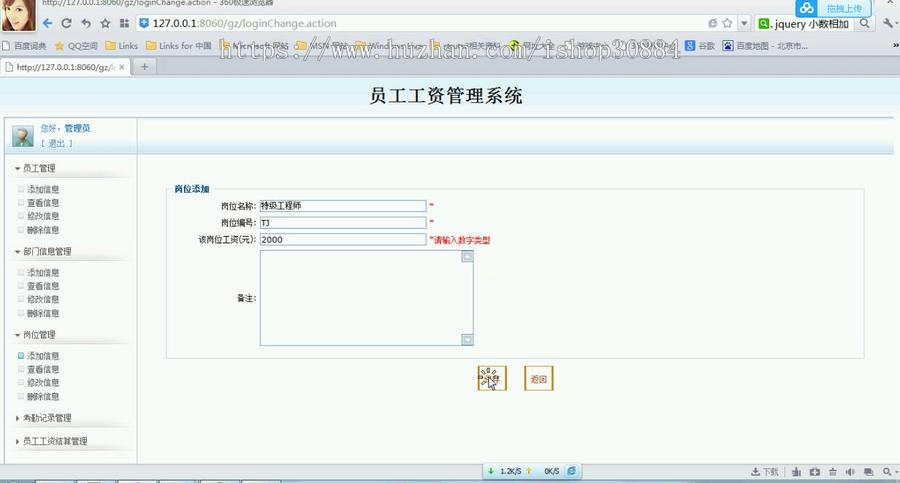
Task: Open 修改信息 under 部门信息管理
Action: (43, 299)
